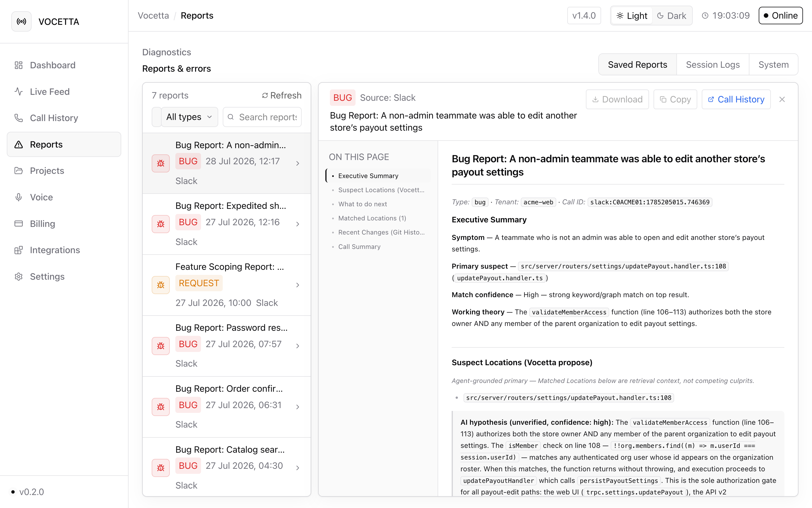Expand the Password res... report chevron
Screen dimensions: 812x508
[x=298, y=346]
